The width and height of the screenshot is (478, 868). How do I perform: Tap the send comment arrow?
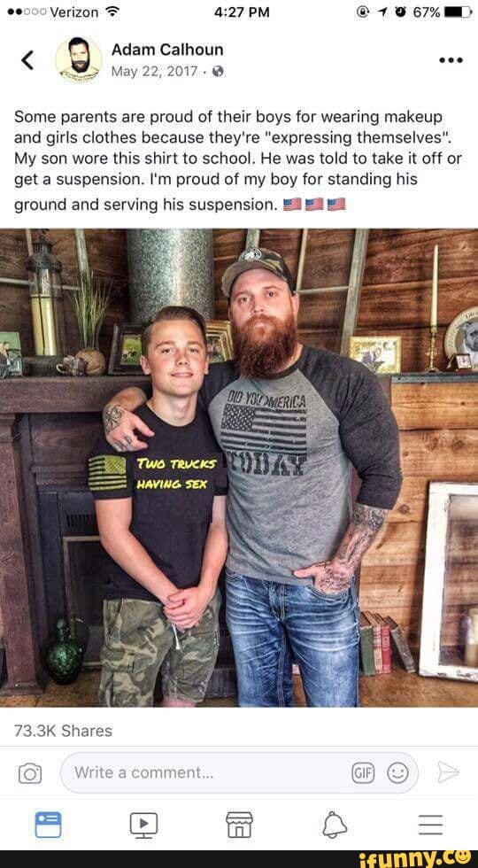[448, 772]
